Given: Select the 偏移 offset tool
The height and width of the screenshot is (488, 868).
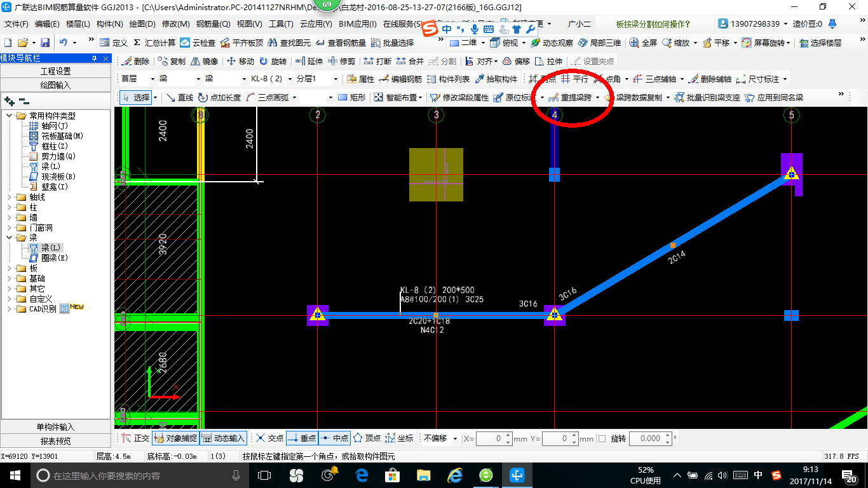Looking at the screenshot, I should point(516,62).
